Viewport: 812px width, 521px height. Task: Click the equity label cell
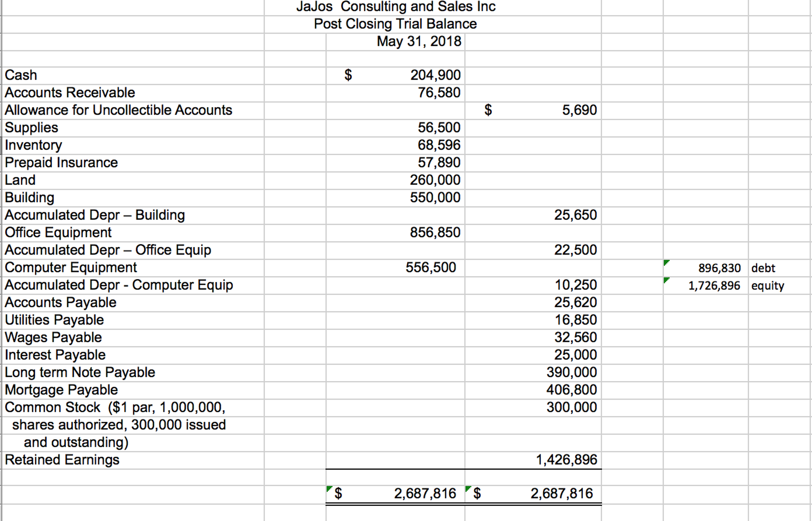click(768, 285)
